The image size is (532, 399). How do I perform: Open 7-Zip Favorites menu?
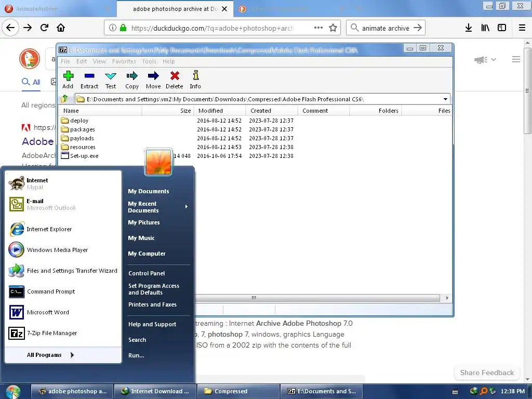pos(124,61)
